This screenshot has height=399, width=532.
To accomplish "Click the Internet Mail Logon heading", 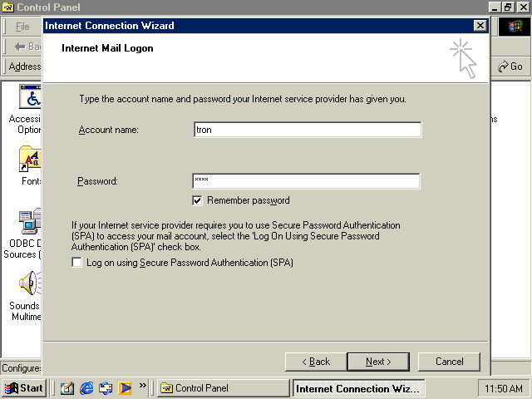I will click(x=107, y=48).
